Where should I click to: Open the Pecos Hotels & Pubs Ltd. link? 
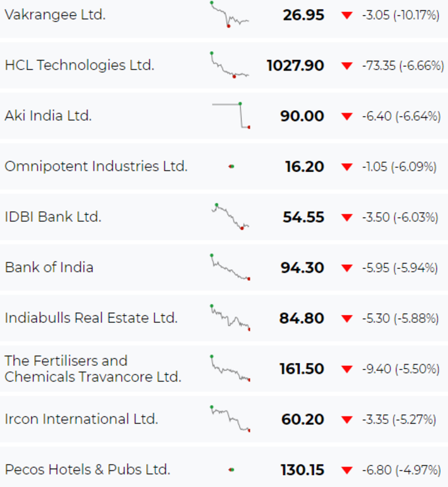pos(88,470)
